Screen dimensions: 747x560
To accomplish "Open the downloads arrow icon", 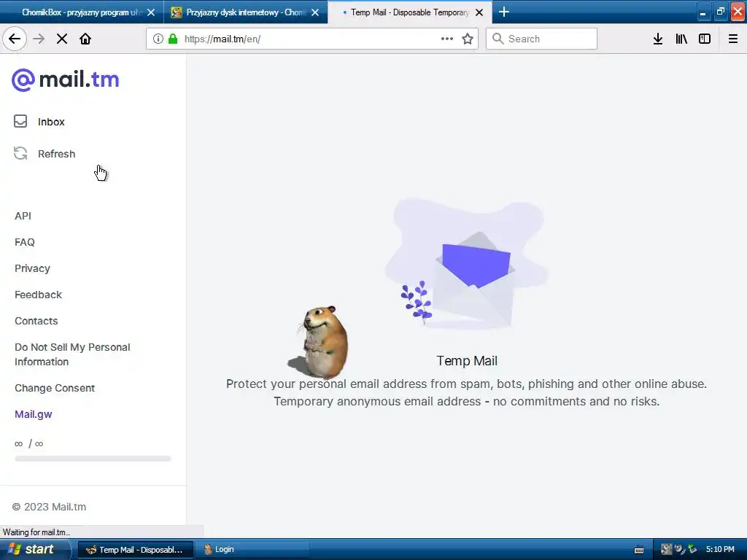I will [x=658, y=39].
